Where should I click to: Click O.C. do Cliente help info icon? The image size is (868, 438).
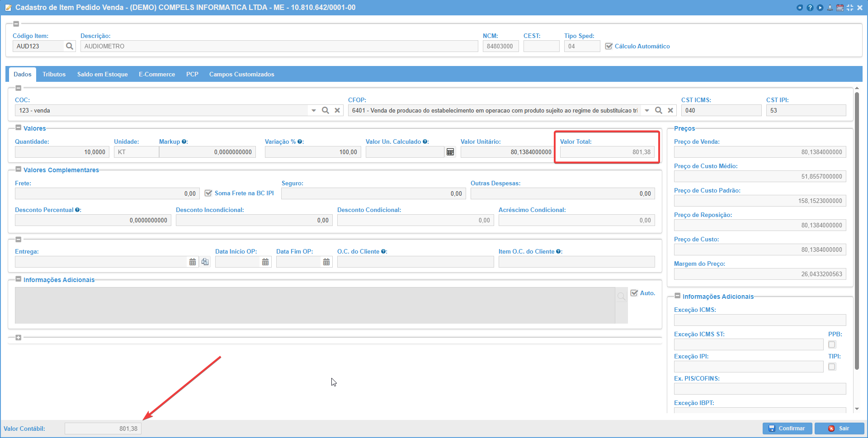(383, 251)
